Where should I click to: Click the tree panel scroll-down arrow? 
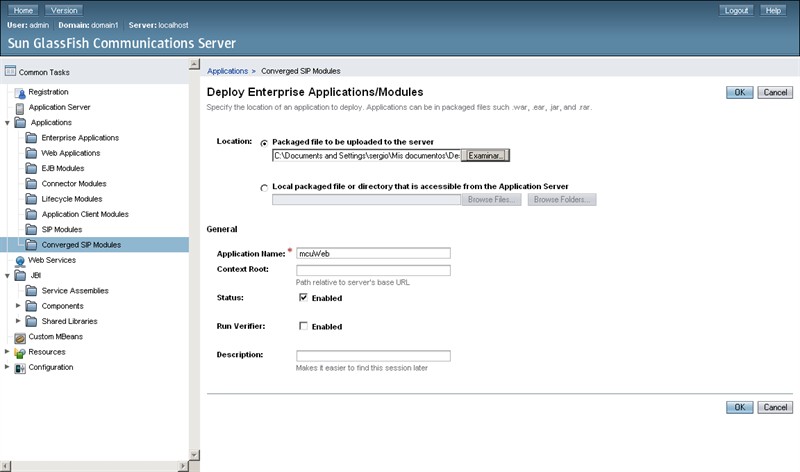tap(194, 455)
